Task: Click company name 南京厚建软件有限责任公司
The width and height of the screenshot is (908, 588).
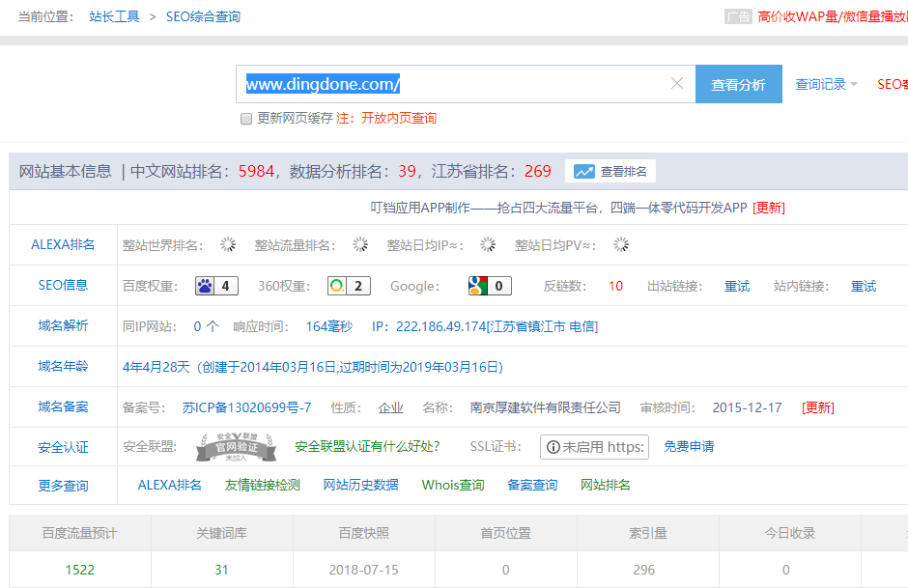Action: coord(545,407)
